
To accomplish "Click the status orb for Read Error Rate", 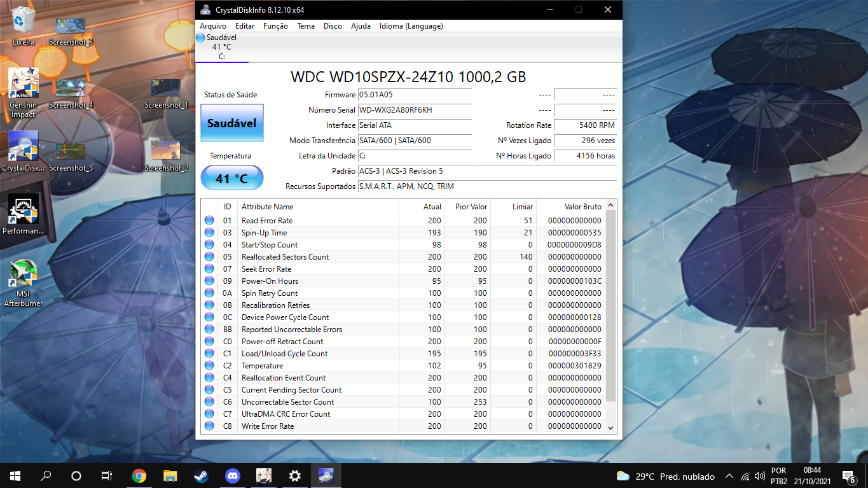I will (209, 221).
